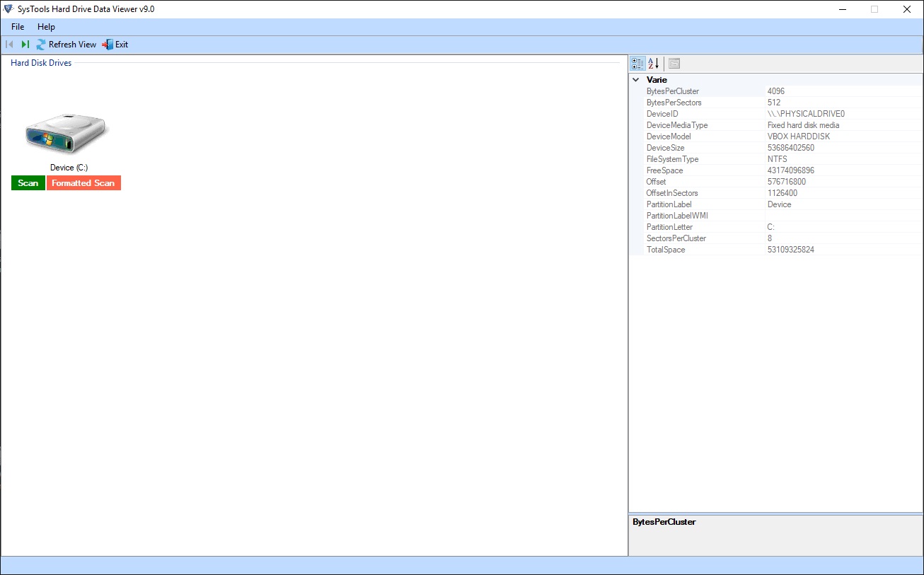Open the Help menu
The image size is (924, 575).
pos(46,27)
